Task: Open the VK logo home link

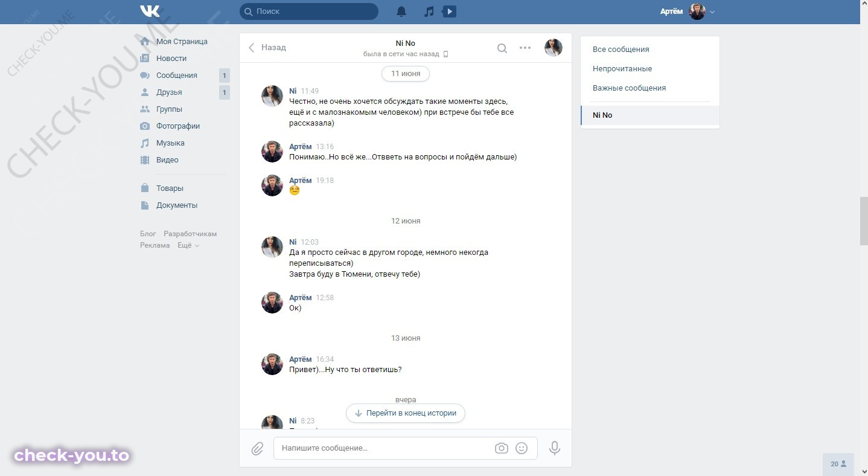Action: pyautogui.click(x=149, y=11)
